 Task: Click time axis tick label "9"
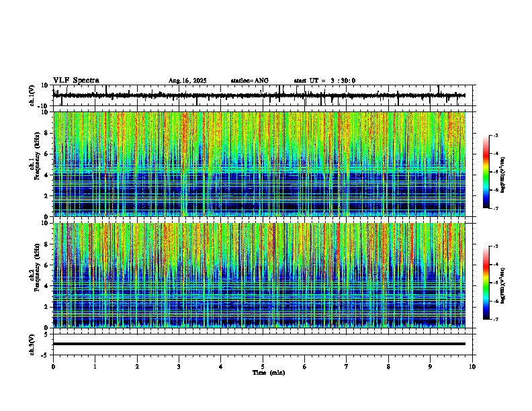coord(430,367)
